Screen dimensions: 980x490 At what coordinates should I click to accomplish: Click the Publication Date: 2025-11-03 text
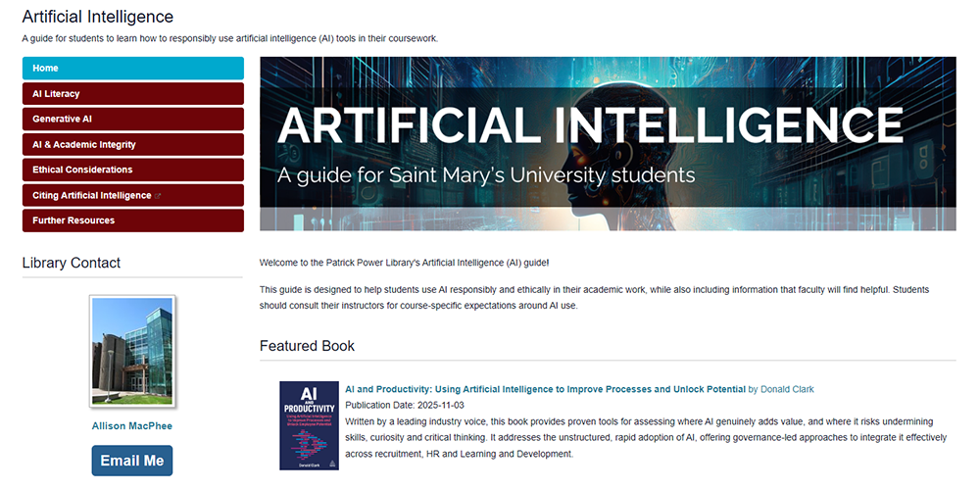[x=405, y=405]
